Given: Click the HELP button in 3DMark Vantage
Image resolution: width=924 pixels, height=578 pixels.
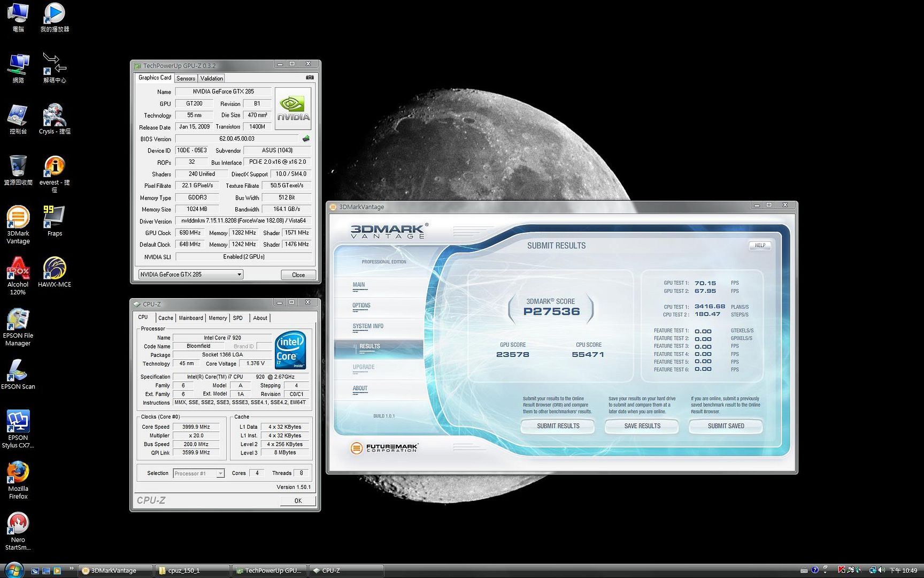Looking at the screenshot, I should (x=760, y=246).
